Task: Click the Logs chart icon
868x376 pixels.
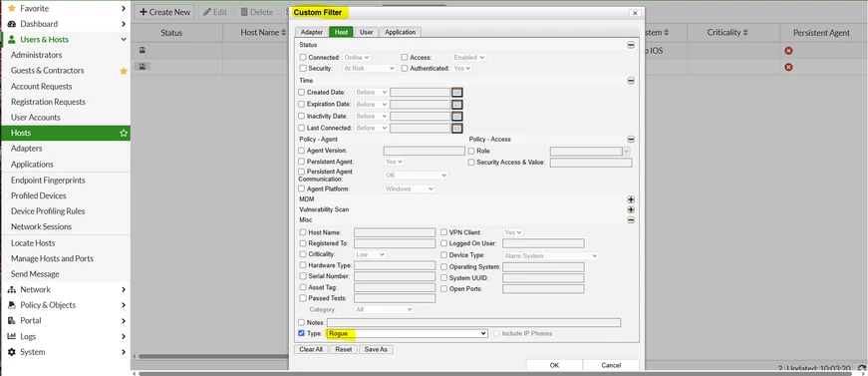Action: click(x=11, y=336)
